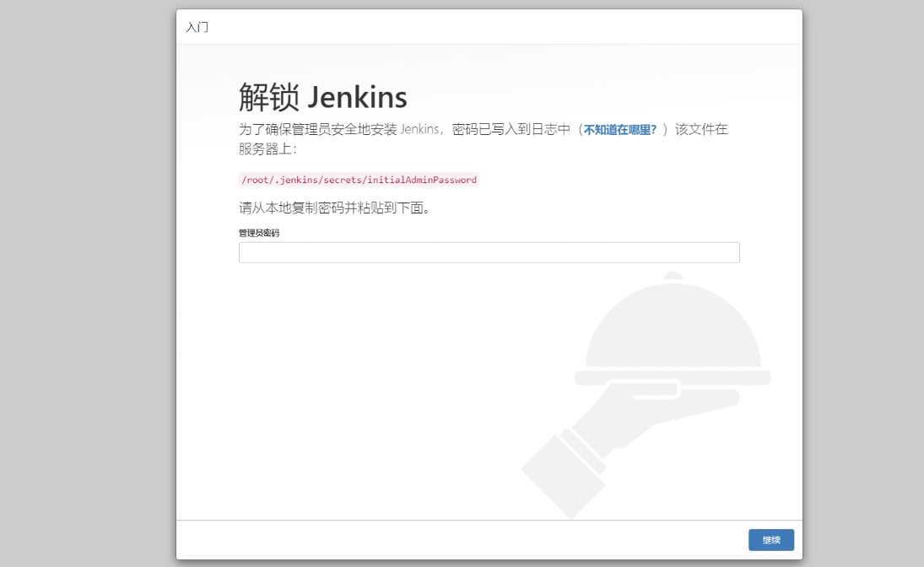
Task: Click the 请从本地复制密码并粘贴到下面 instruction text
Action: 334,208
